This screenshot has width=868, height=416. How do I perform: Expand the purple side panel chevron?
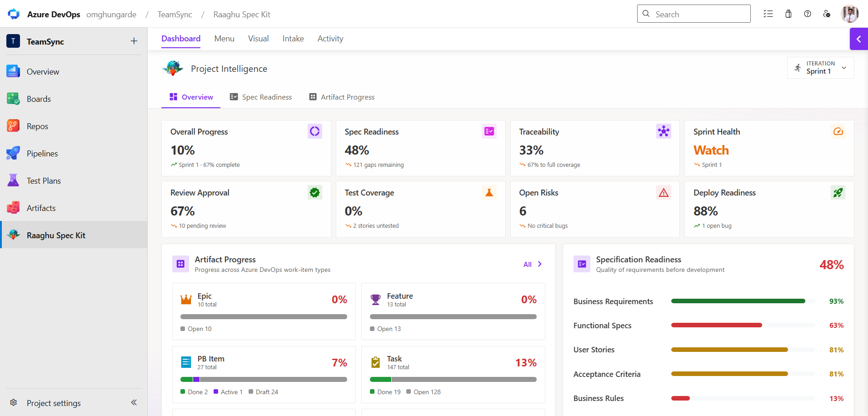(x=859, y=39)
